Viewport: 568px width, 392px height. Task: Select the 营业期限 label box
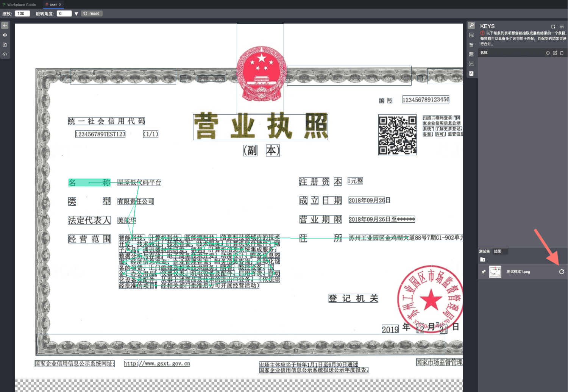point(320,220)
